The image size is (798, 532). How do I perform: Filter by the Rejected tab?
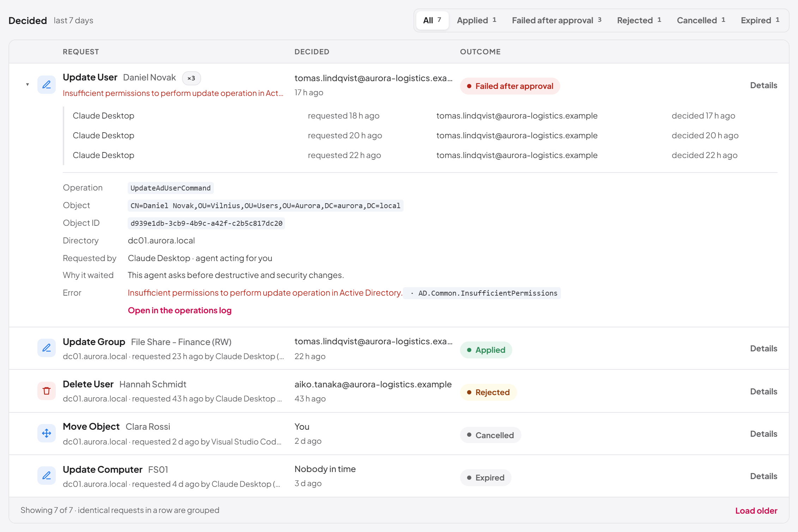click(639, 20)
